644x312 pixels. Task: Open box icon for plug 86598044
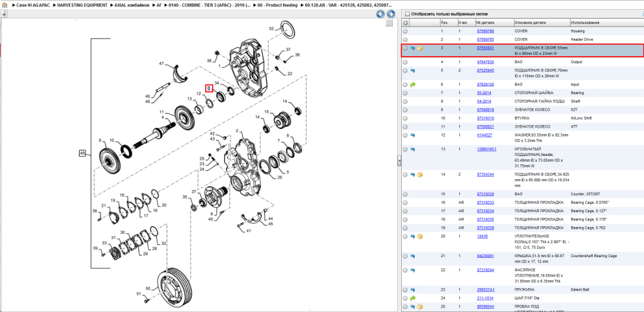click(x=420, y=307)
